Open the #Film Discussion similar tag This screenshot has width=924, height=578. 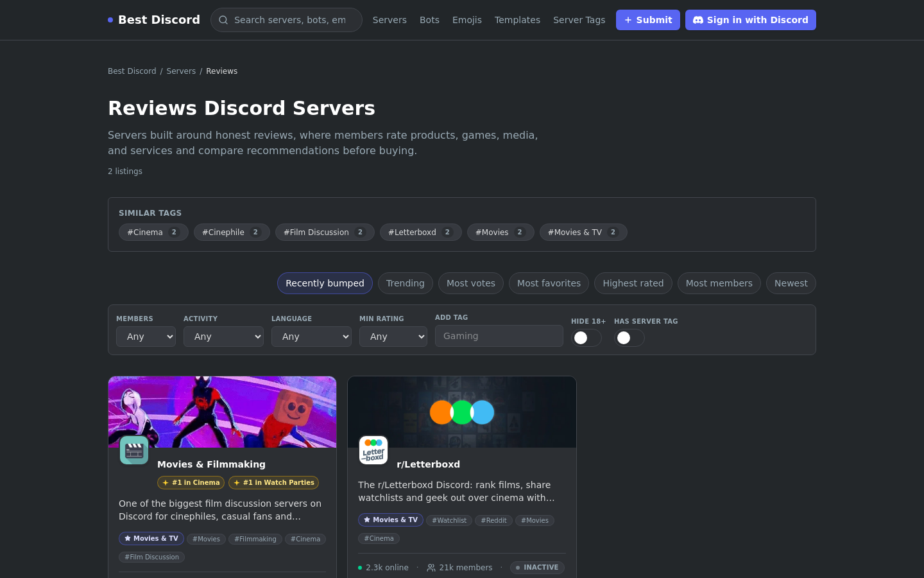pyautogui.click(x=325, y=232)
